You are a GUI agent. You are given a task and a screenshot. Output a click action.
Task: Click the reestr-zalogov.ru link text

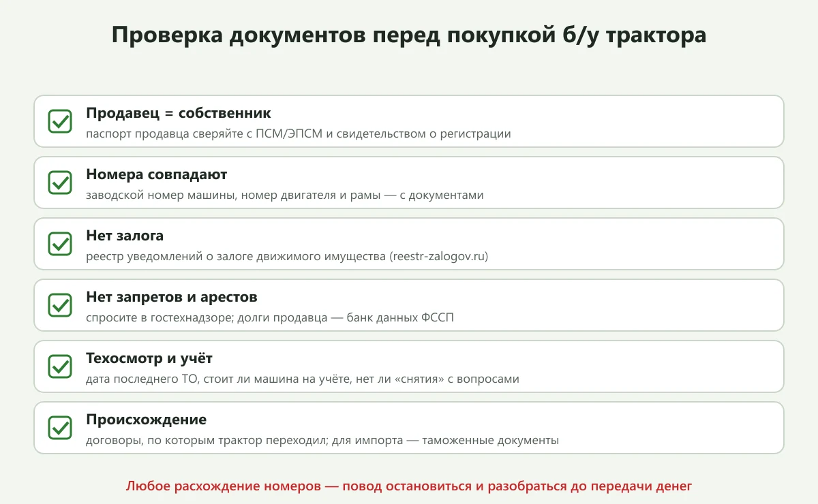(x=439, y=257)
